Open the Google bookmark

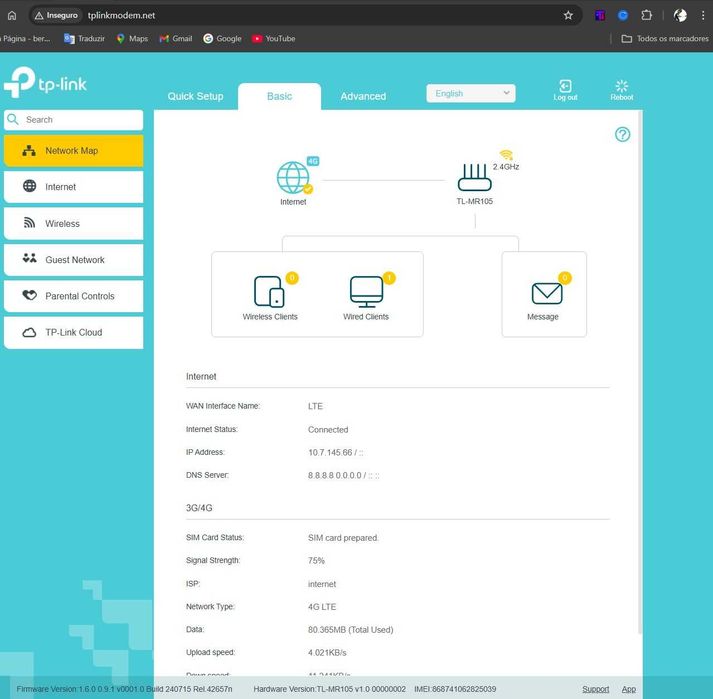222,39
